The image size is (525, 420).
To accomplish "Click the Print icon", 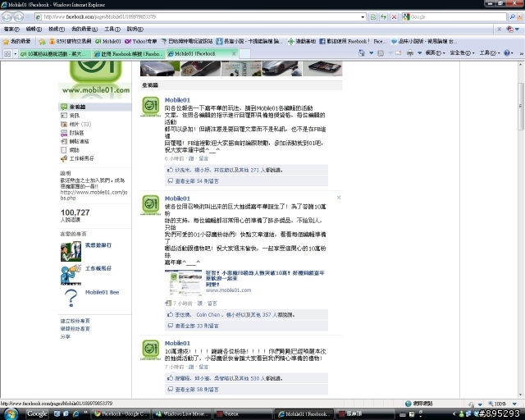I will point(410,53).
